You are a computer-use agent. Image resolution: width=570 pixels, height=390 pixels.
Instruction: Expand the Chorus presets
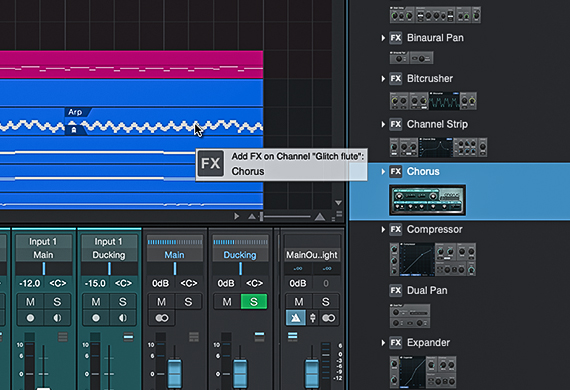(x=383, y=172)
